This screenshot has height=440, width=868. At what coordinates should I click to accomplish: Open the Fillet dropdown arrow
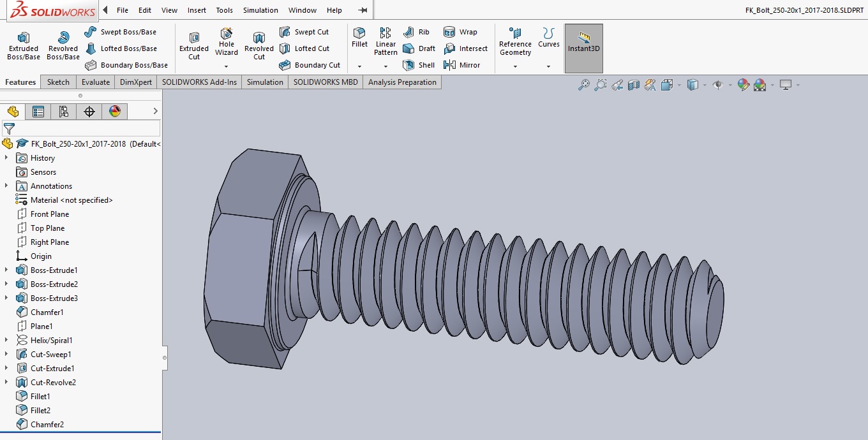tap(359, 66)
